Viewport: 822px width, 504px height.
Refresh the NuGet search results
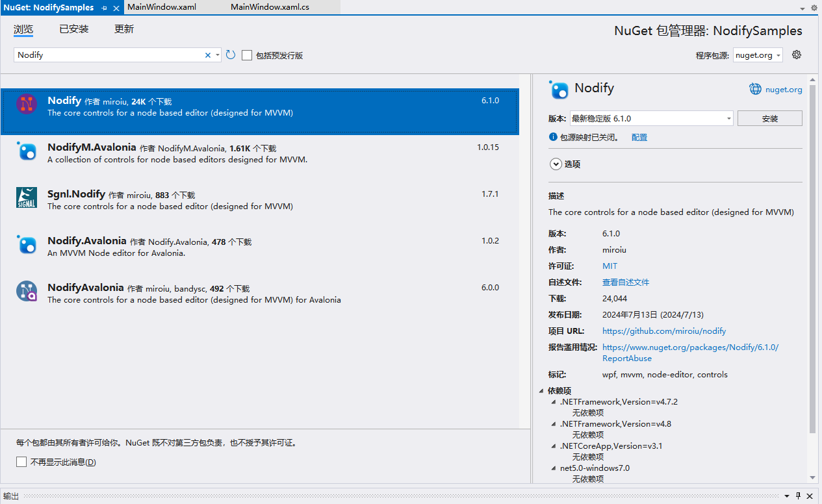230,55
